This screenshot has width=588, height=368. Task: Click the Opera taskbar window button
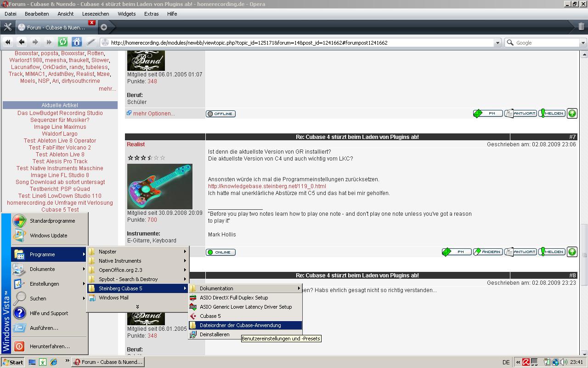coord(108,362)
